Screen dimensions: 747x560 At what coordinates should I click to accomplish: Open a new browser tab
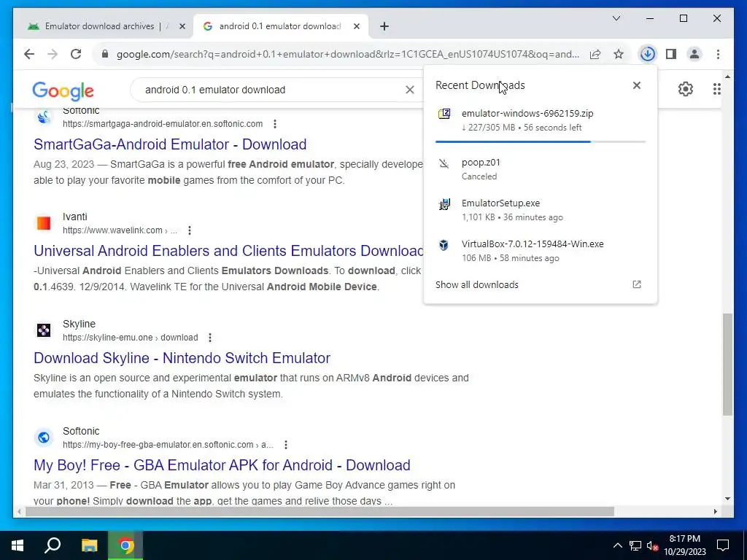384,26
